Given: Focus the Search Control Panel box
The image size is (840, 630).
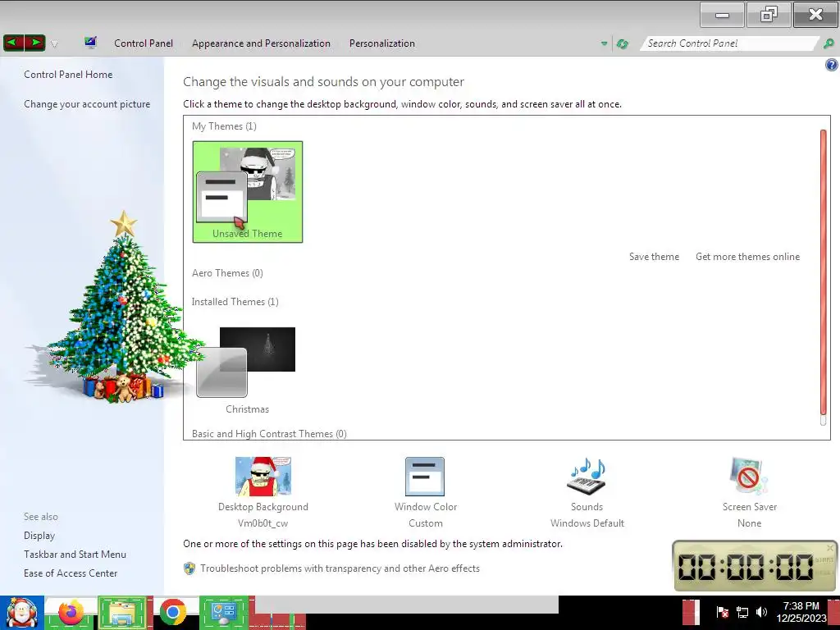Looking at the screenshot, I should coord(729,43).
